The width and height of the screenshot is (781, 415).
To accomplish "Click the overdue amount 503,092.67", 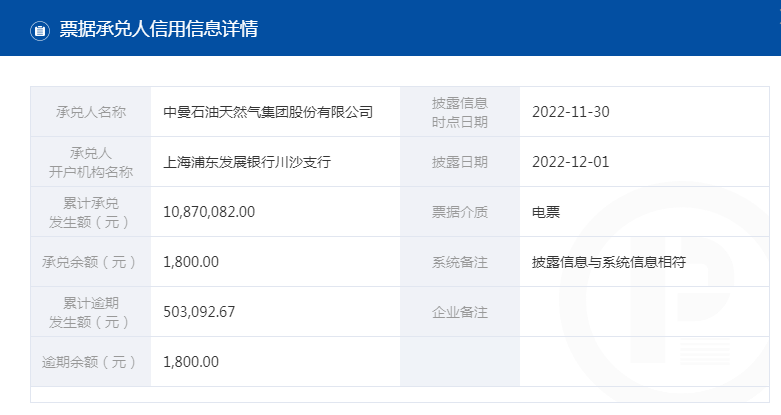I will click(199, 312).
